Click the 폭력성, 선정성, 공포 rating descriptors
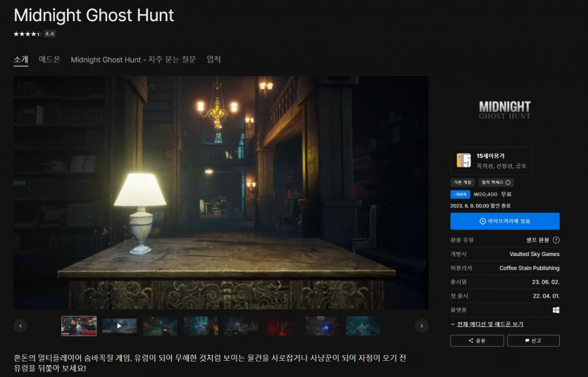Viewport: 588px width, 377px height. click(502, 166)
